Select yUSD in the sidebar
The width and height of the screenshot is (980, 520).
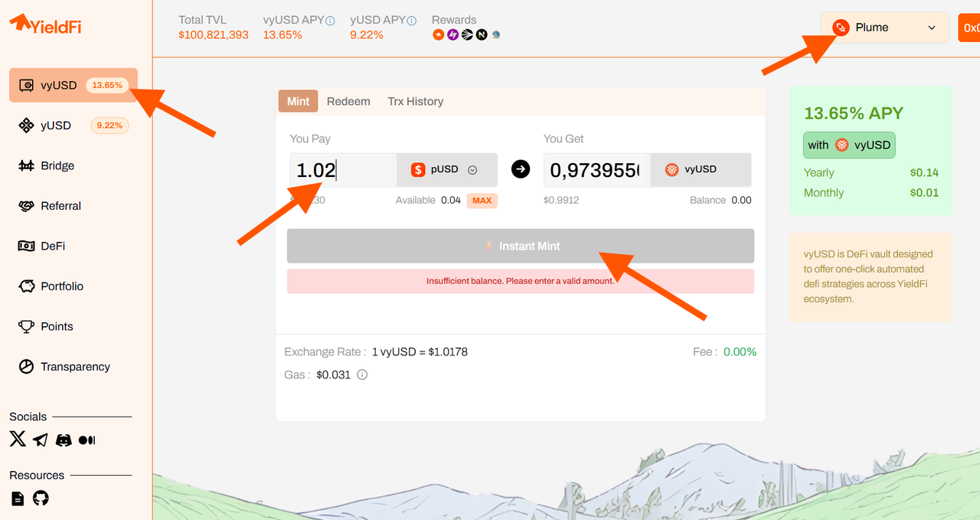tap(73, 126)
